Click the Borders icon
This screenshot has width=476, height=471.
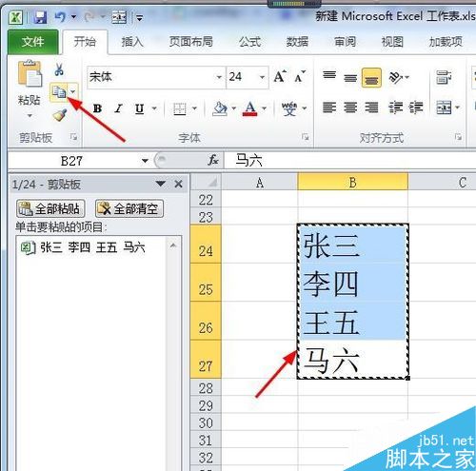click(x=180, y=108)
